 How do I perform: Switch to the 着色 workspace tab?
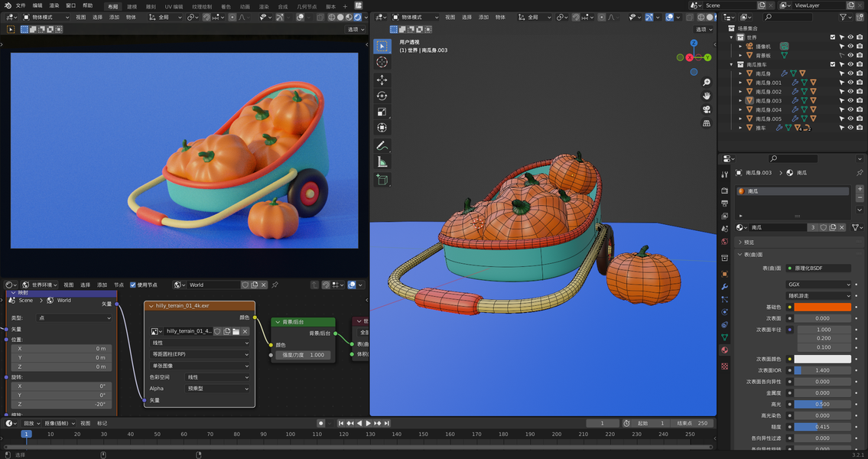[x=226, y=7]
